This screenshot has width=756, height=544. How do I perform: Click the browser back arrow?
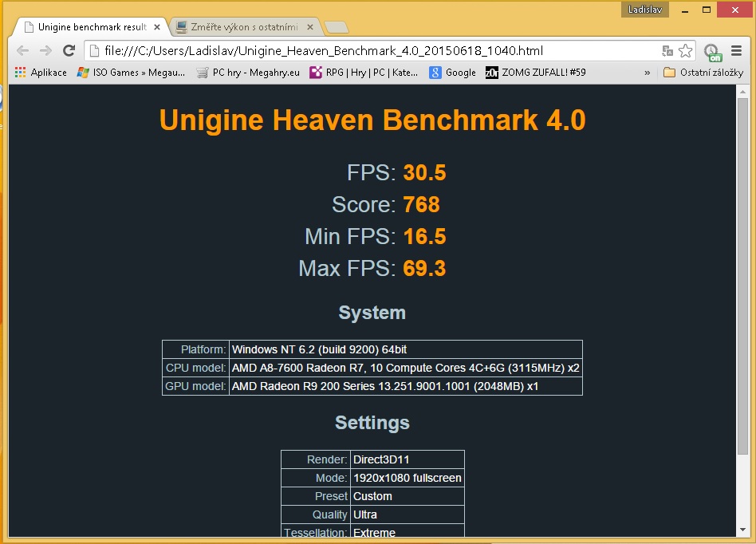tap(22, 50)
